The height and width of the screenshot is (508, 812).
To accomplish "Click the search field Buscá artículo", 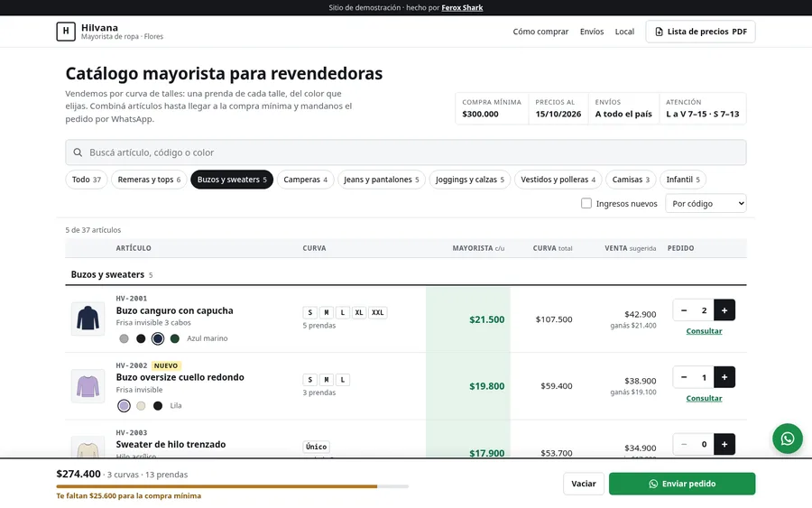I will (405, 152).
